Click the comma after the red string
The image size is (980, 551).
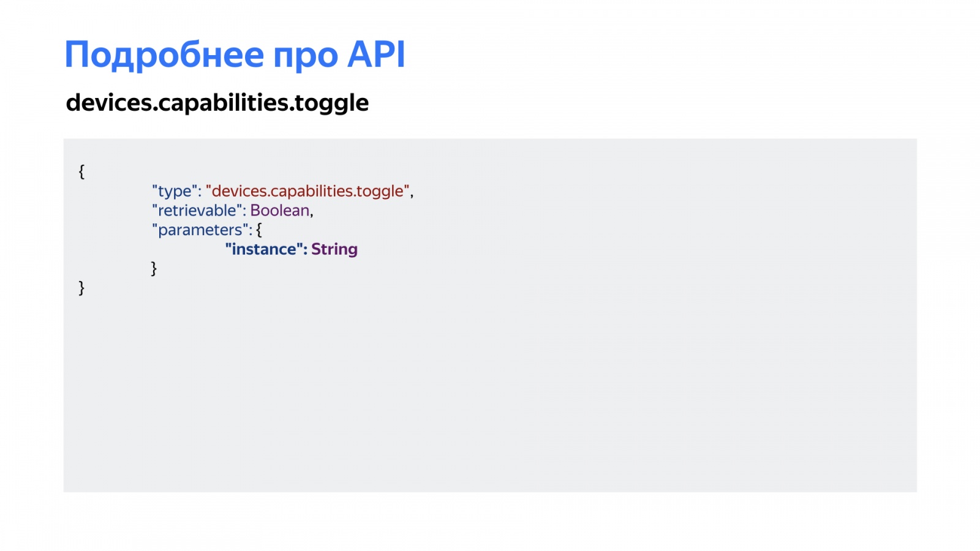[412, 193]
